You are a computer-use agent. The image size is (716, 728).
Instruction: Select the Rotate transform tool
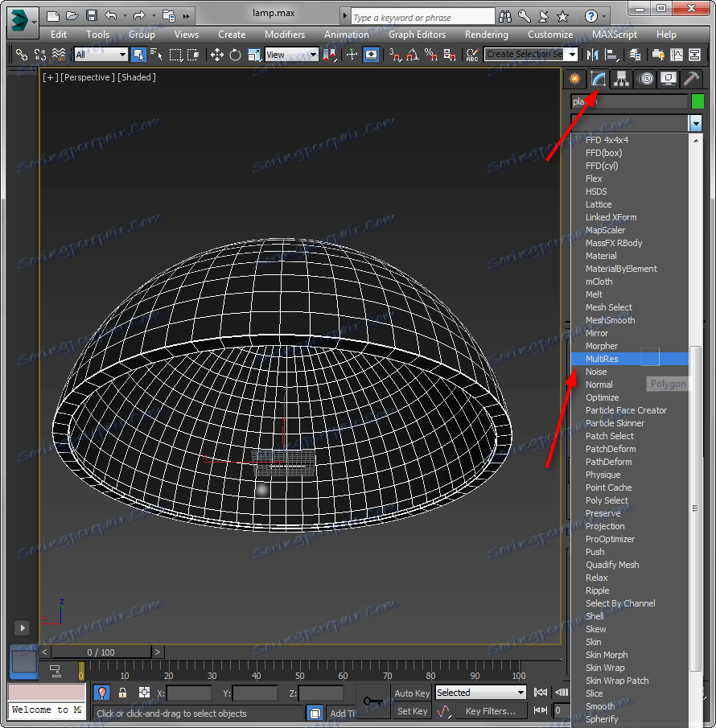coord(235,55)
